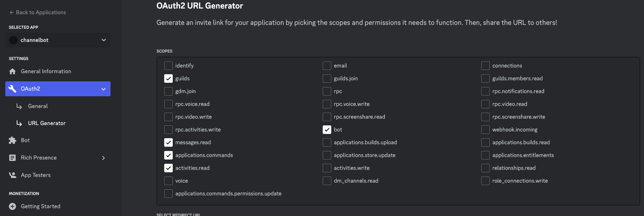Enable guilds.members.read scope

click(485, 79)
